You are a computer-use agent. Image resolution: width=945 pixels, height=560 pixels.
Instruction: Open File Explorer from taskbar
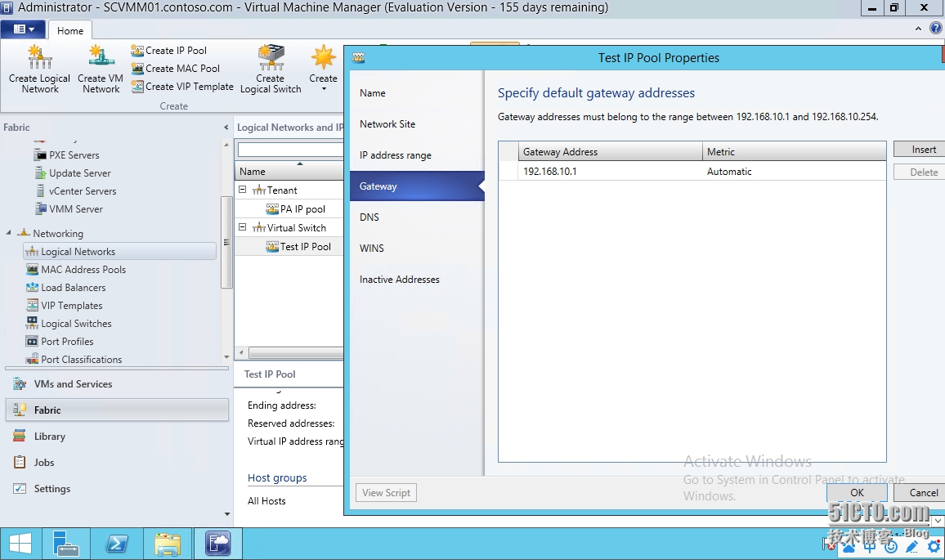168,544
